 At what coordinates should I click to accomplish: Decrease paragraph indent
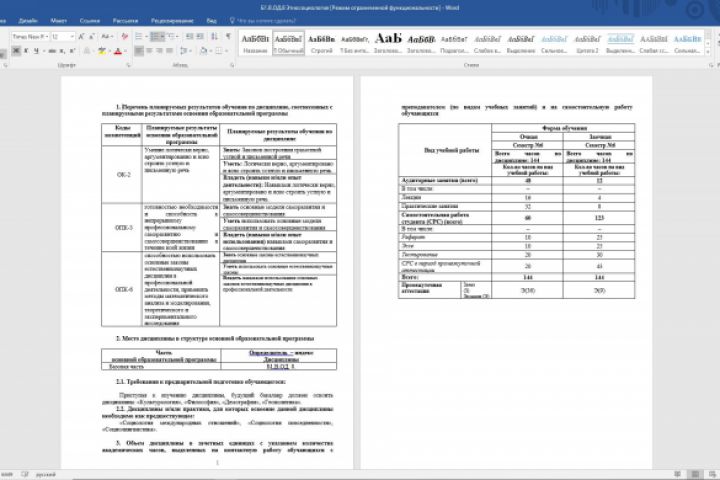[x=190, y=36]
